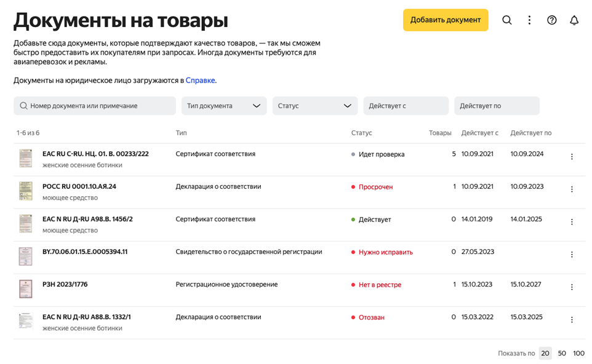Screen dimensions: 592x364
Task: Click the search magnifier icon in header
Action: click(506, 20)
